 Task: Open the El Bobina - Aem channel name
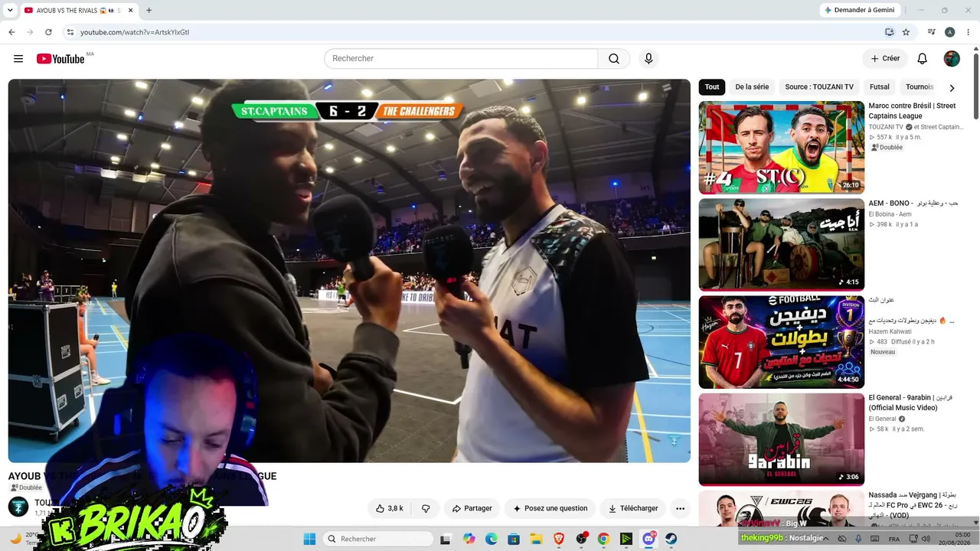[890, 214]
